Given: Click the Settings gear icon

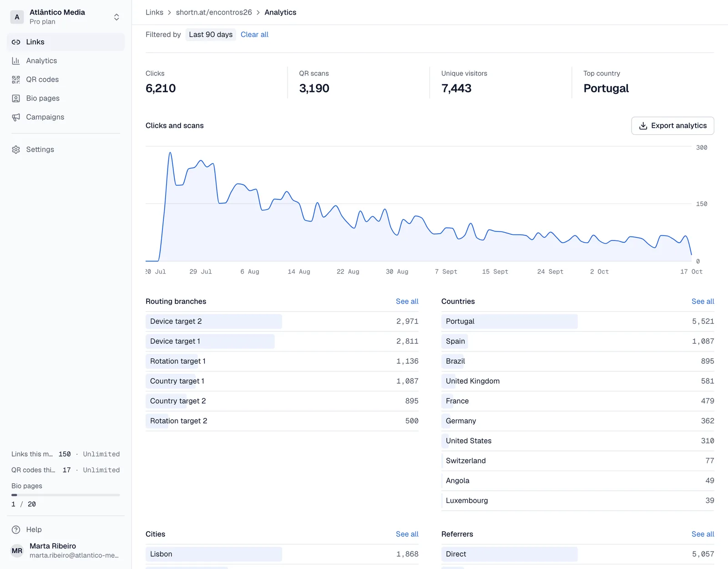Looking at the screenshot, I should pos(16,150).
